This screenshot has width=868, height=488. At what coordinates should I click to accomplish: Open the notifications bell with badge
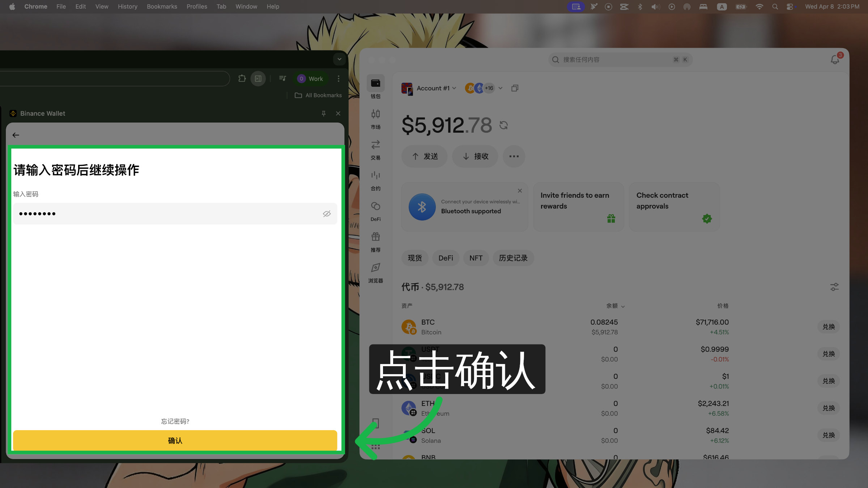click(835, 59)
